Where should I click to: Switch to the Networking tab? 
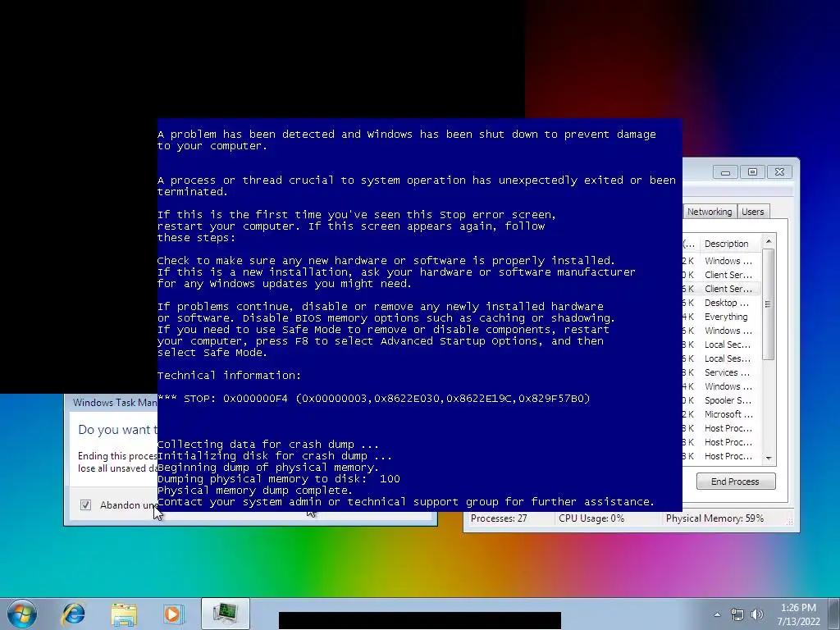[x=709, y=212]
